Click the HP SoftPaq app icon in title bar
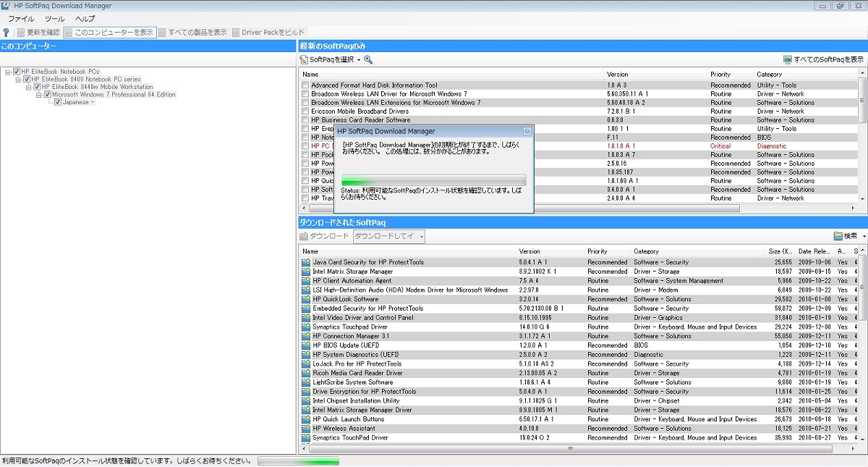868x467 pixels. [x=6, y=6]
